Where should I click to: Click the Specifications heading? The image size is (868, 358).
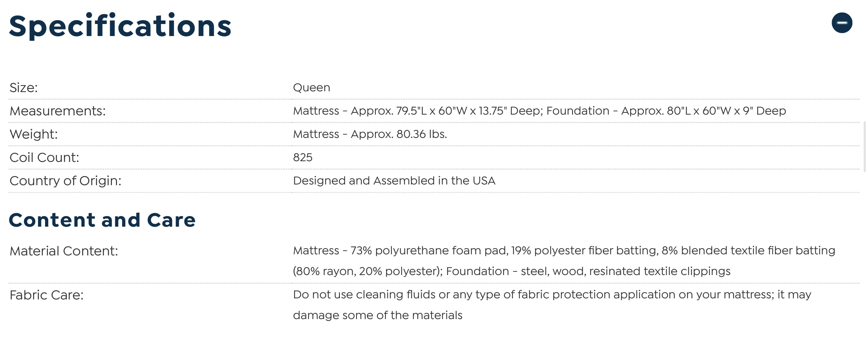pyautogui.click(x=120, y=26)
